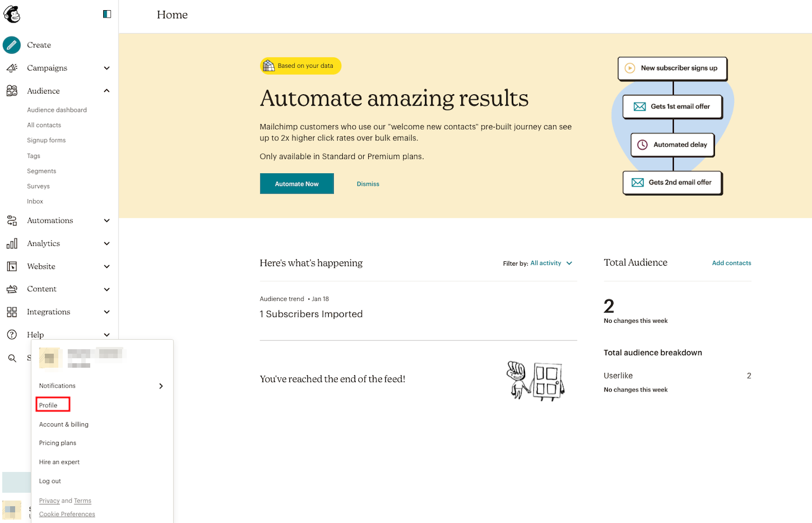Click the Create label in sidebar

39,45
